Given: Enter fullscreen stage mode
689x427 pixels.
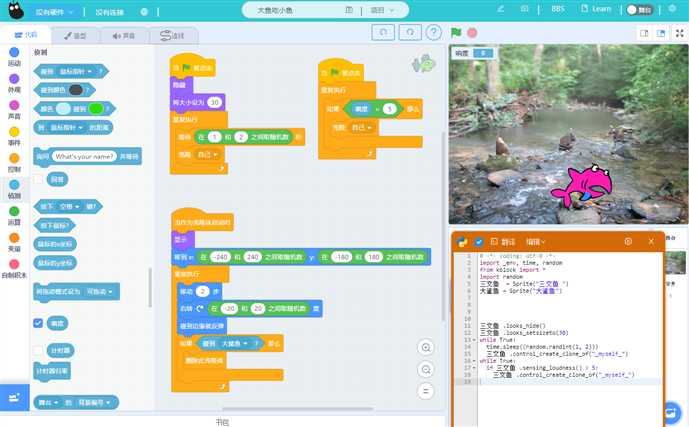Looking at the screenshot, I should [678, 33].
